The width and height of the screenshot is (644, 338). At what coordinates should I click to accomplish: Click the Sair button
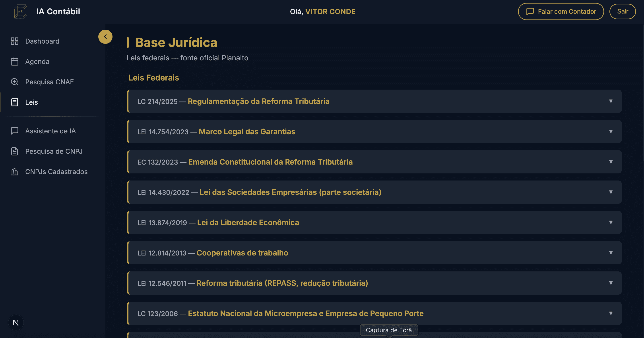coord(622,11)
